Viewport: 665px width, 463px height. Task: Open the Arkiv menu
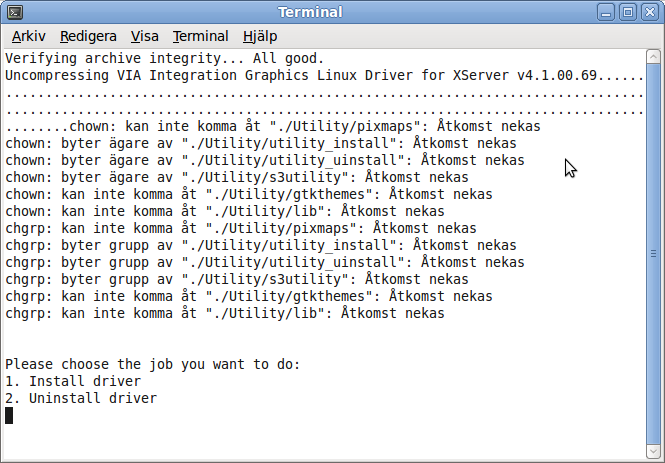click(28, 36)
